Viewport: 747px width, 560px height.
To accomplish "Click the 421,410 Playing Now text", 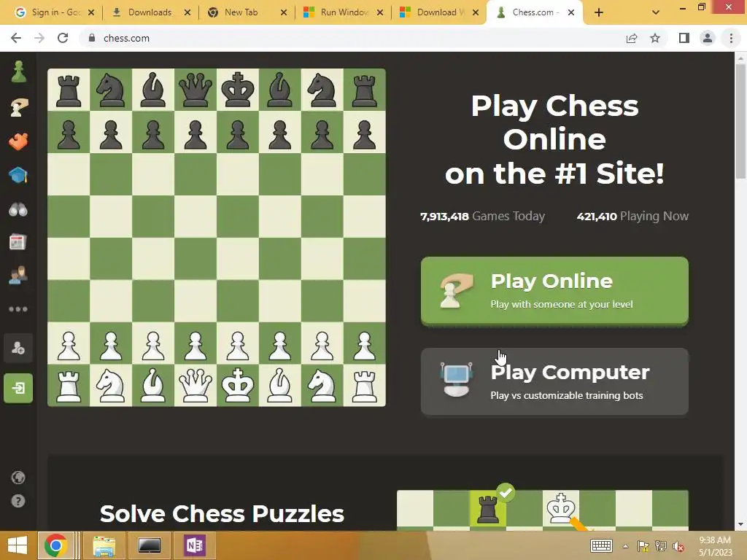I will (x=632, y=216).
